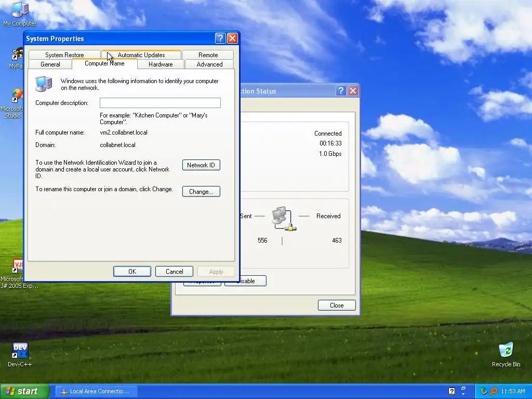Image resolution: width=532 pixels, height=399 pixels.
Task: Click the computer icon in Computer Name tab
Action: click(x=44, y=84)
